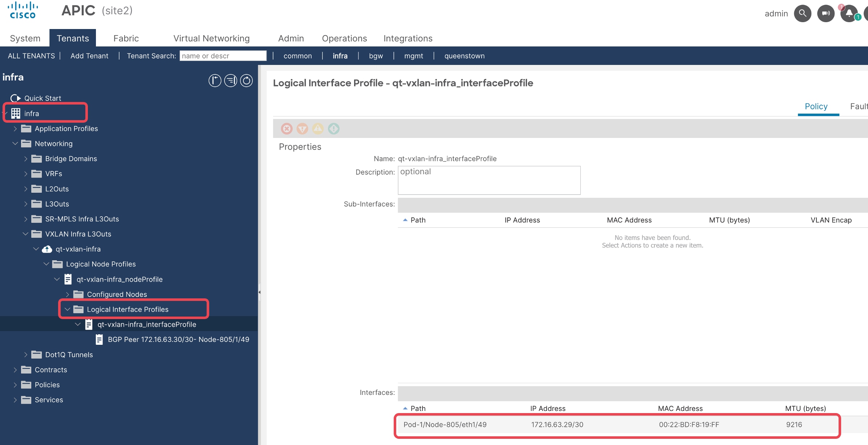Expand the L2Outs node

pyautogui.click(x=26, y=189)
